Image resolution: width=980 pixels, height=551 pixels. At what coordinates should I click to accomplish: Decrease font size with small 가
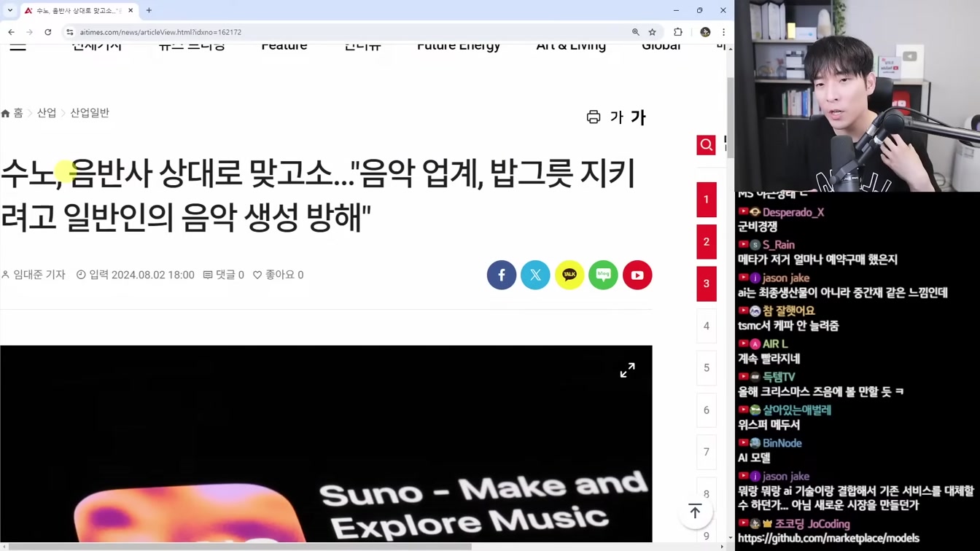pyautogui.click(x=616, y=117)
